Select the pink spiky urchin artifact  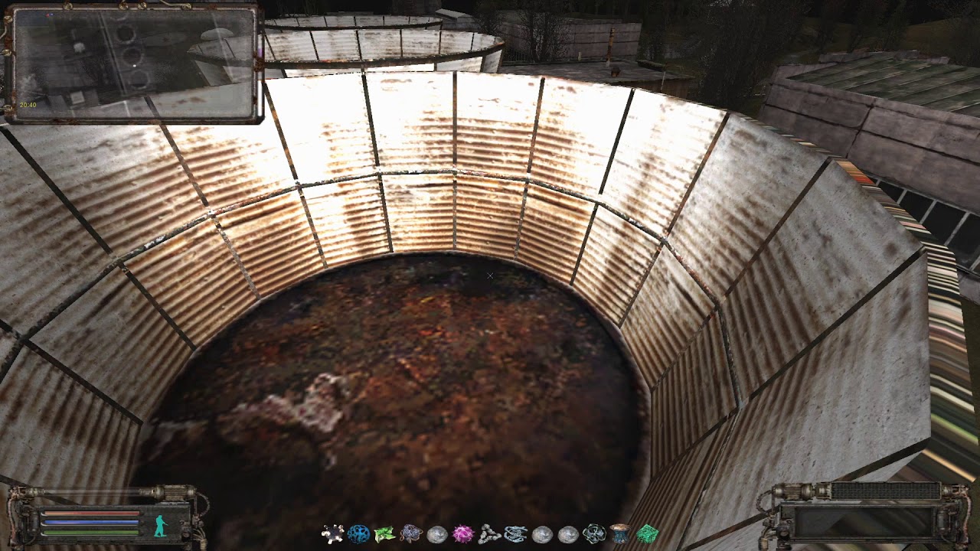point(463,533)
